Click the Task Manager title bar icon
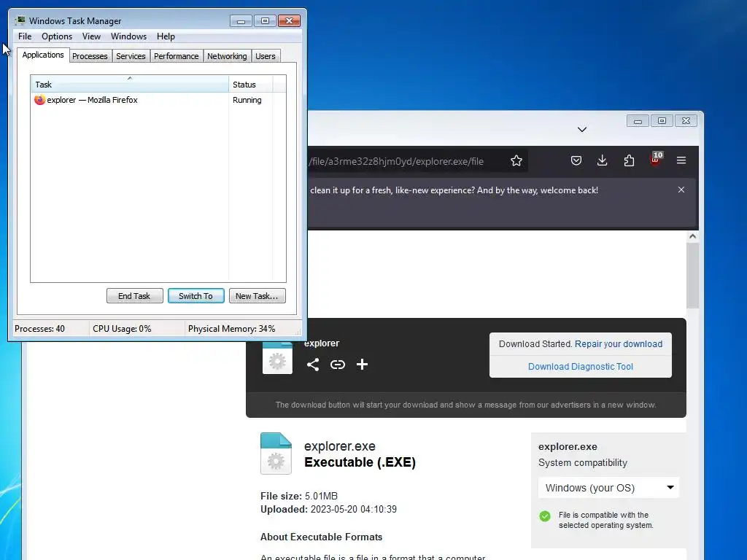The width and height of the screenshot is (747, 560). click(20, 20)
